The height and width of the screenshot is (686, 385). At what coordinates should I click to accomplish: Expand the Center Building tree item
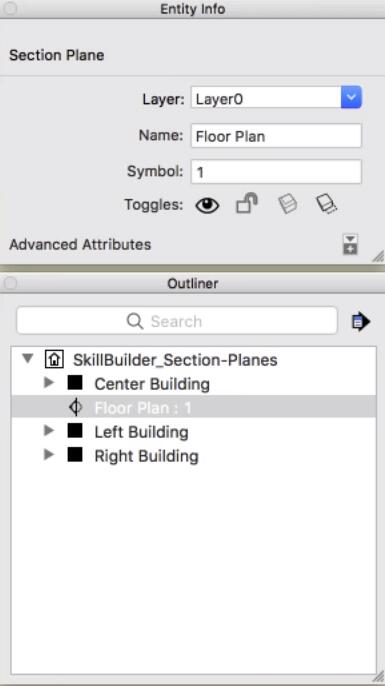49,383
